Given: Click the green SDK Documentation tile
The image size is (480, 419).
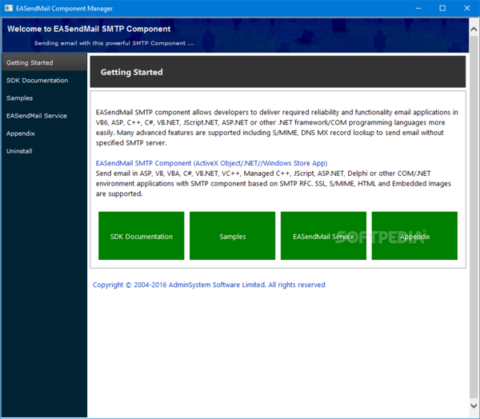Looking at the screenshot, I should point(141,236).
